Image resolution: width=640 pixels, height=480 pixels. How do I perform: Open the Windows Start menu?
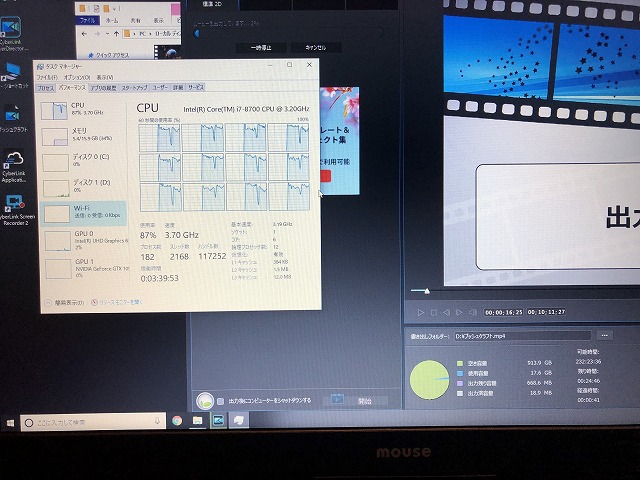(10, 422)
